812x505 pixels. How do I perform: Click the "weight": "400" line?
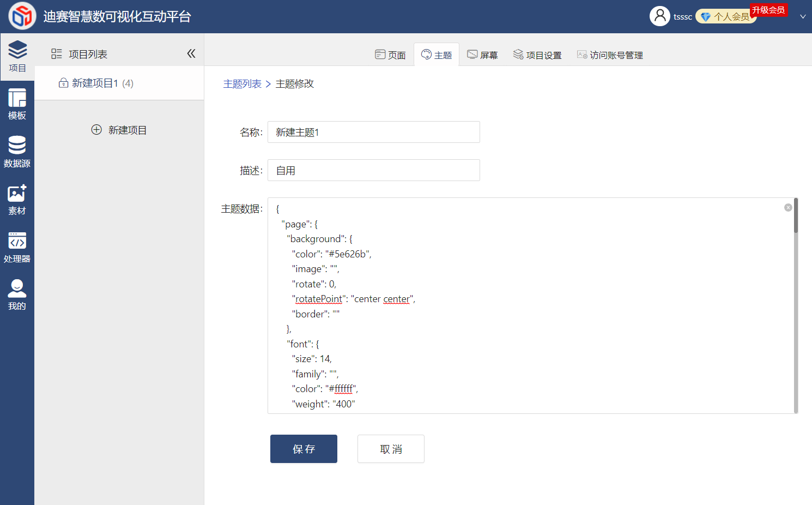(x=324, y=404)
